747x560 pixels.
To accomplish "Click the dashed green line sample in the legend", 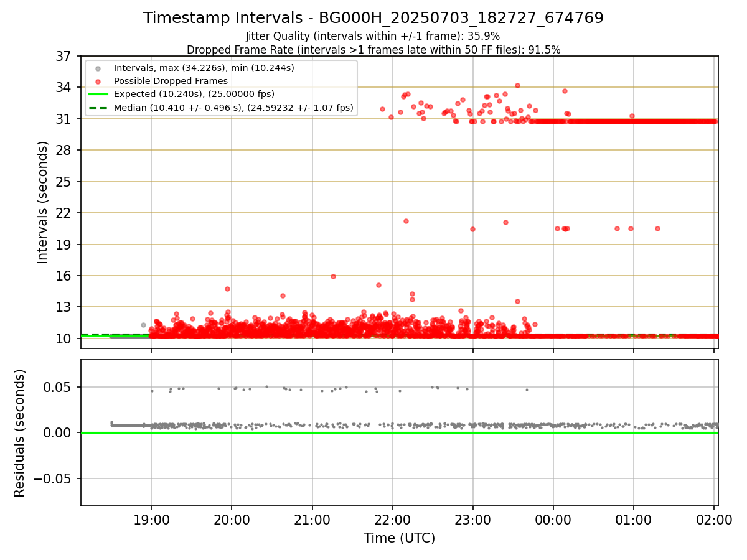I will [x=97, y=108].
